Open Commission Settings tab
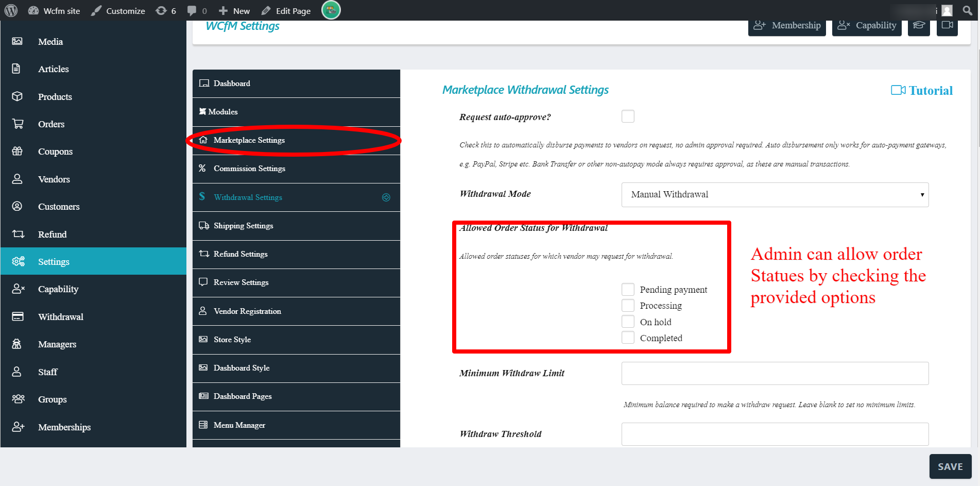Viewport: 980px width, 486px height. click(296, 169)
